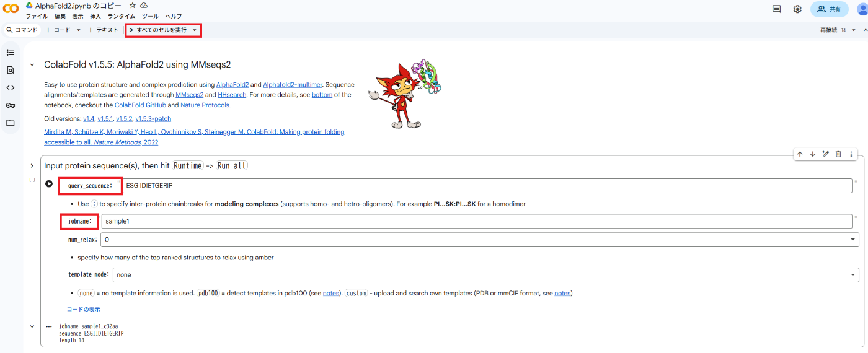
Task: Open the table of contents sidebar icon
Action: [11, 53]
